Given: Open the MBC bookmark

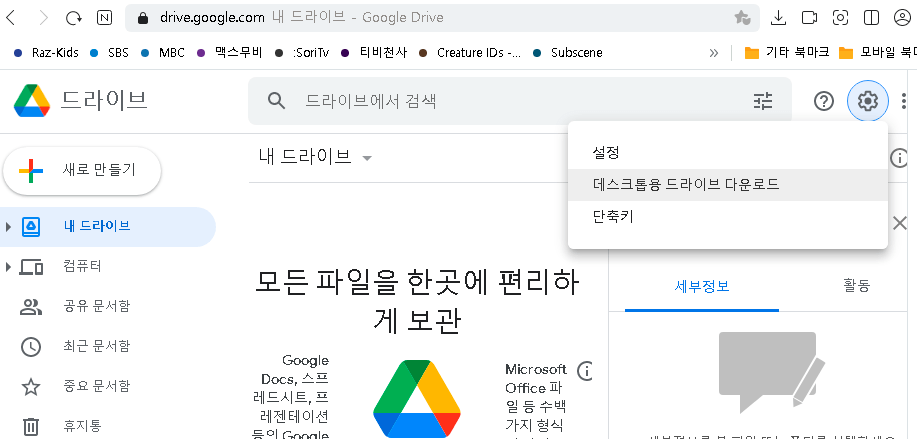Looking at the screenshot, I should click(x=163, y=53).
